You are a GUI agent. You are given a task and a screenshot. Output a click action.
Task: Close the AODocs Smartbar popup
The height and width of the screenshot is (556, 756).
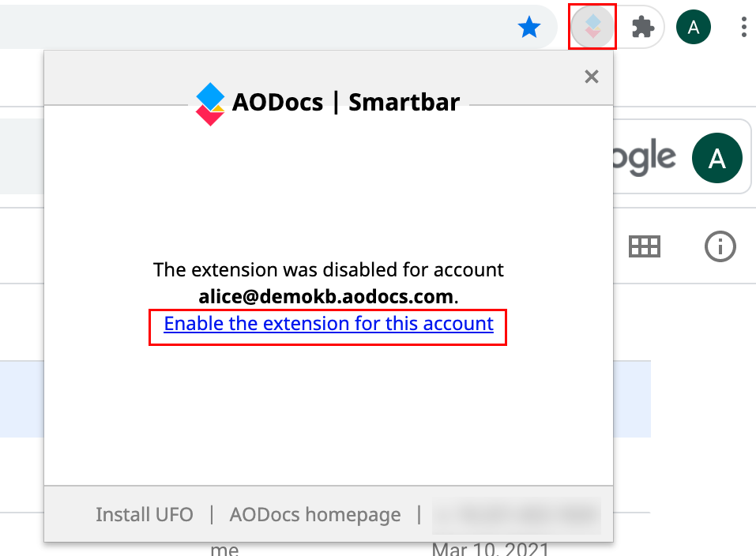pos(592,76)
